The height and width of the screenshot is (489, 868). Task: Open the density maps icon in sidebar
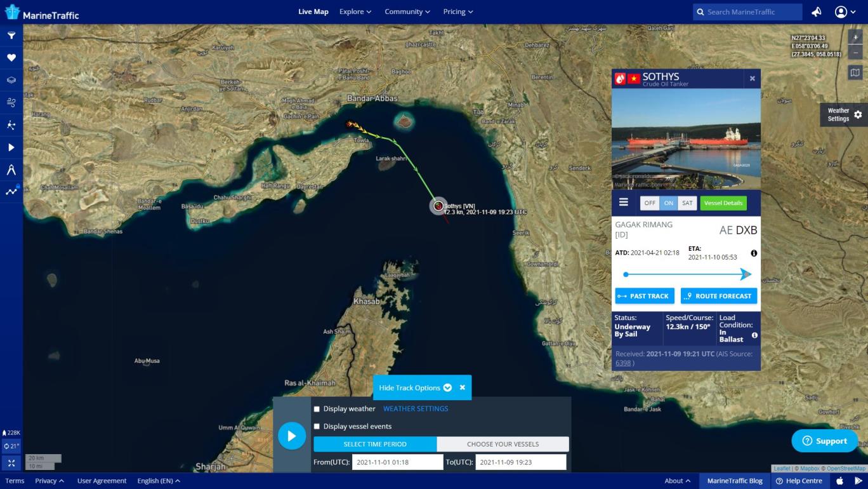(x=11, y=125)
